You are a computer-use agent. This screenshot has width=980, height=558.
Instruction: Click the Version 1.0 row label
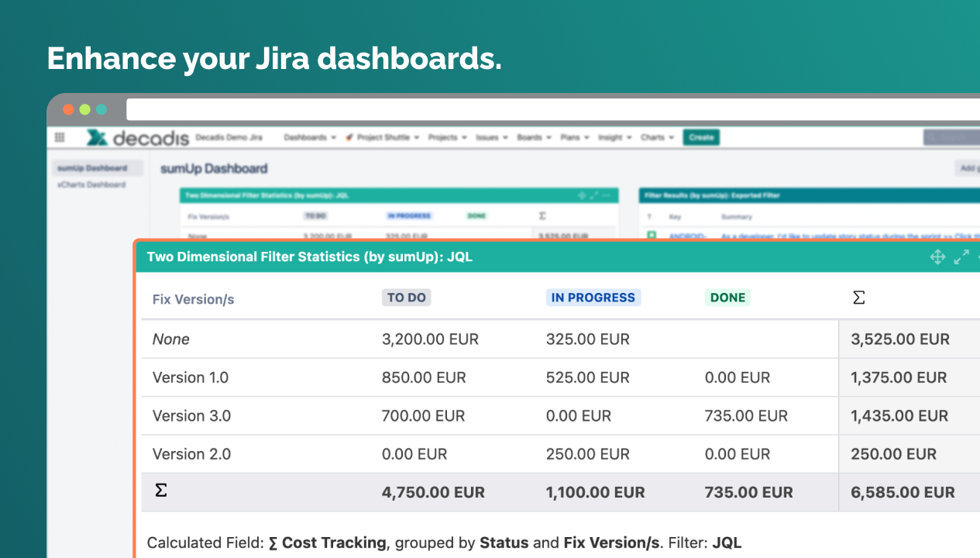click(x=191, y=377)
